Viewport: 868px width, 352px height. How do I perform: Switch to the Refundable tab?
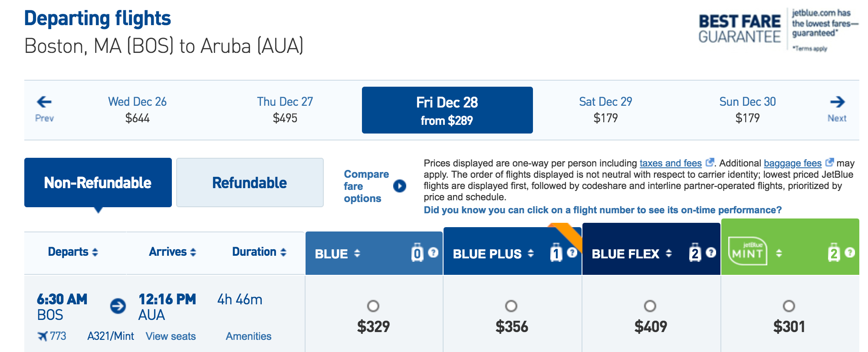point(250,183)
